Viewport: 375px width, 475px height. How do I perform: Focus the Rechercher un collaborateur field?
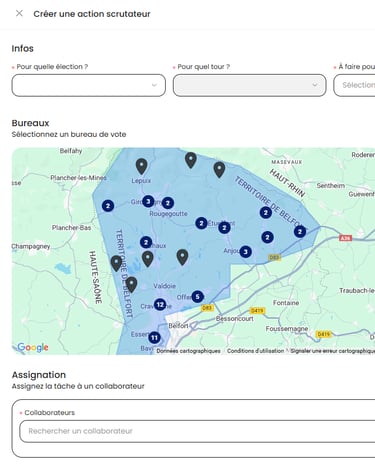pyautogui.click(x=197, y=431)
